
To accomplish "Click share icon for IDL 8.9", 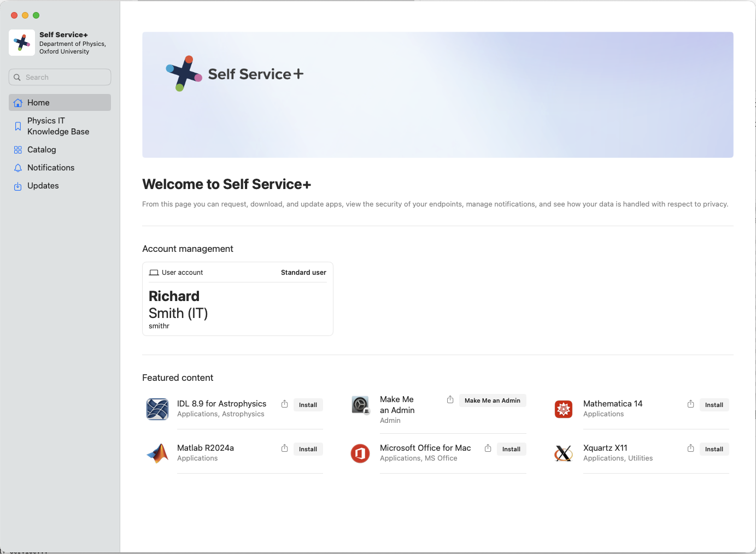I will coord(284,404).
